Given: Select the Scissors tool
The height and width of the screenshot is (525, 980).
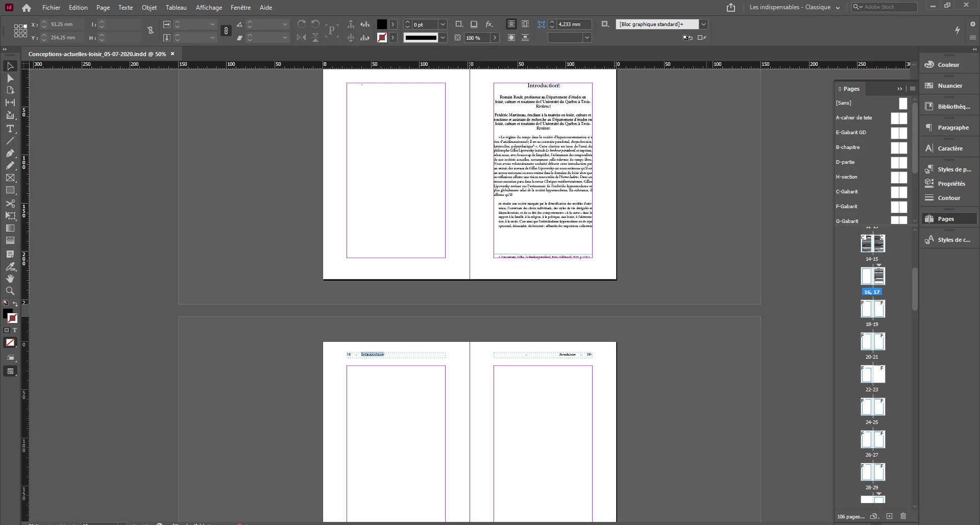Looking at the screenshot, I should 10,204.
